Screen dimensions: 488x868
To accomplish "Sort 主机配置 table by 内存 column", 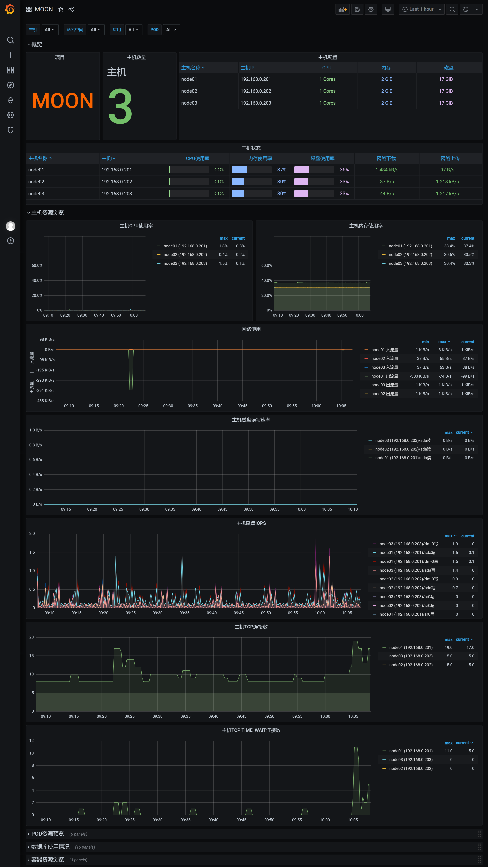I will pyautogui.click(x=386, y=68).
